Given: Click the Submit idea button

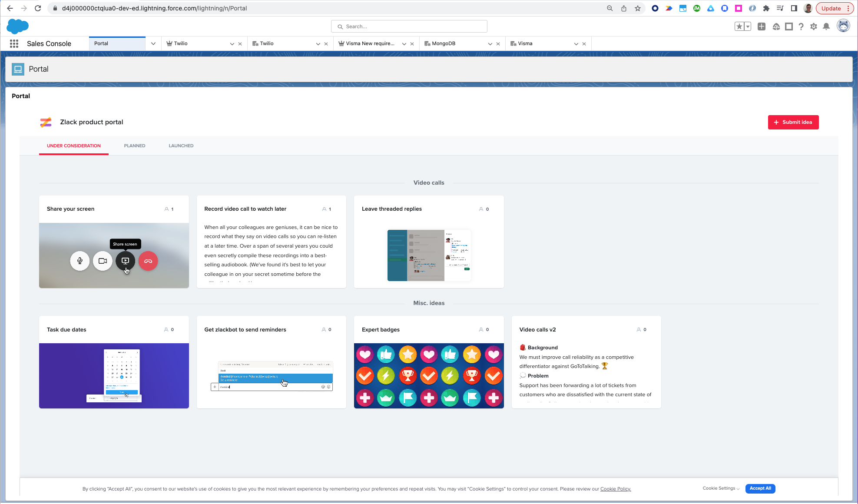Looking at the screenshot, I should tap(793, 122).
